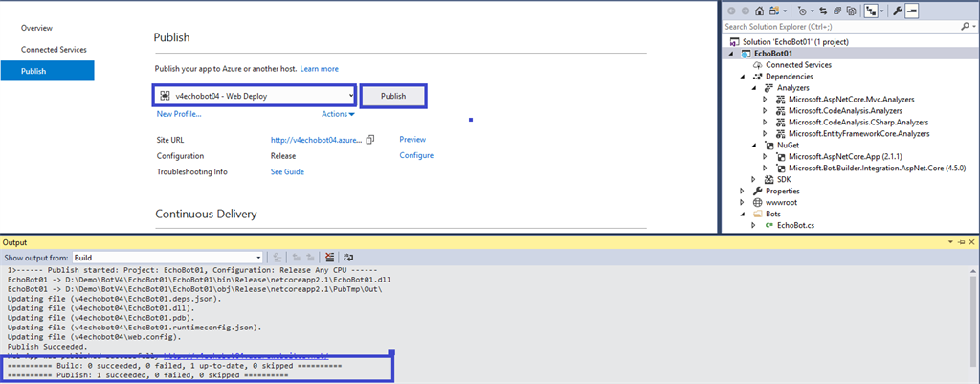The image size is (980, 384).
Task: Click the Configure link
Action: (416, 155)
